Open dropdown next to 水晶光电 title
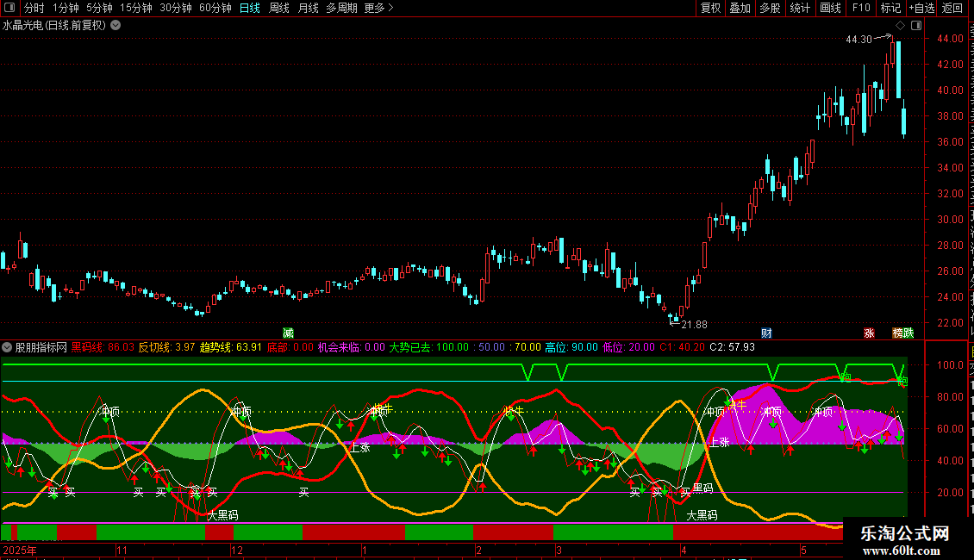974x560 pixels. tap(116, 26)
